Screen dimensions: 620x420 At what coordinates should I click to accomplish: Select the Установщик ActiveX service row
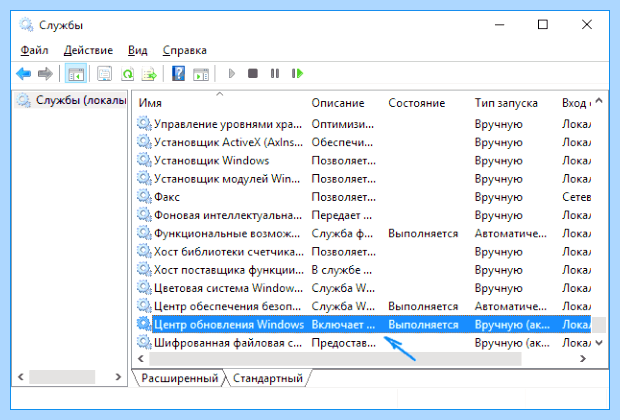tap(364, 142)
